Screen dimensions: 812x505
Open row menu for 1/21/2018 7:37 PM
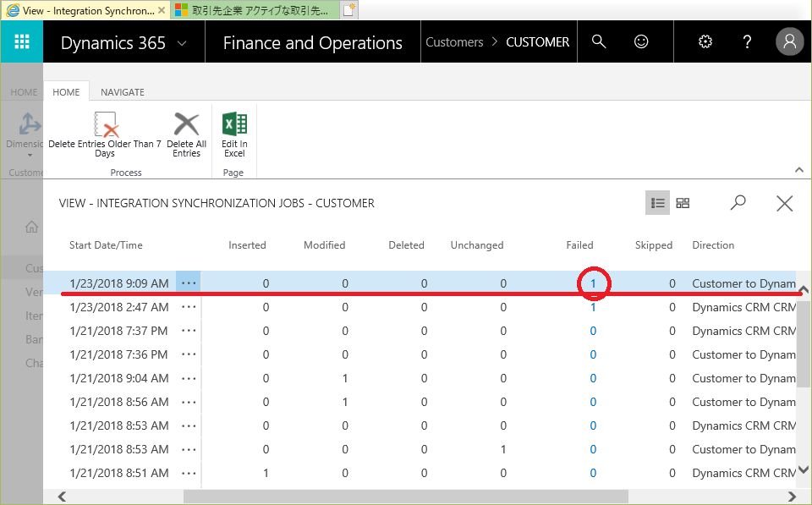pos(189,331)
